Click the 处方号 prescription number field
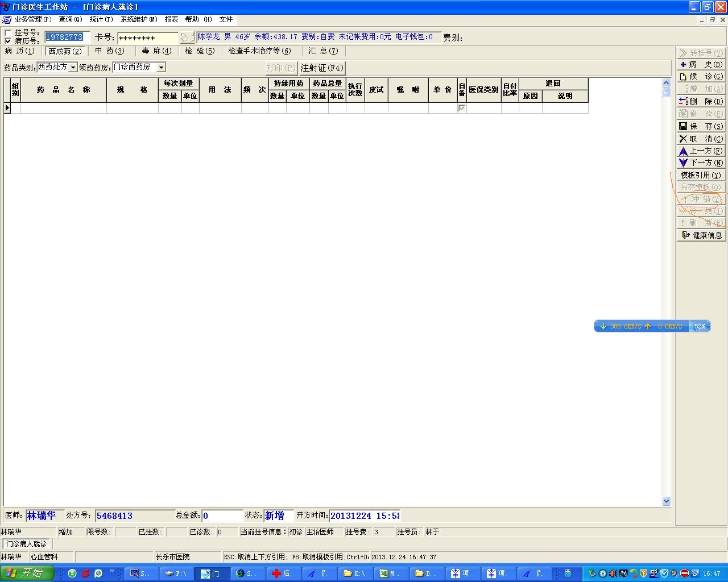The width and height of the screenshot is (728, 582). 135,516
